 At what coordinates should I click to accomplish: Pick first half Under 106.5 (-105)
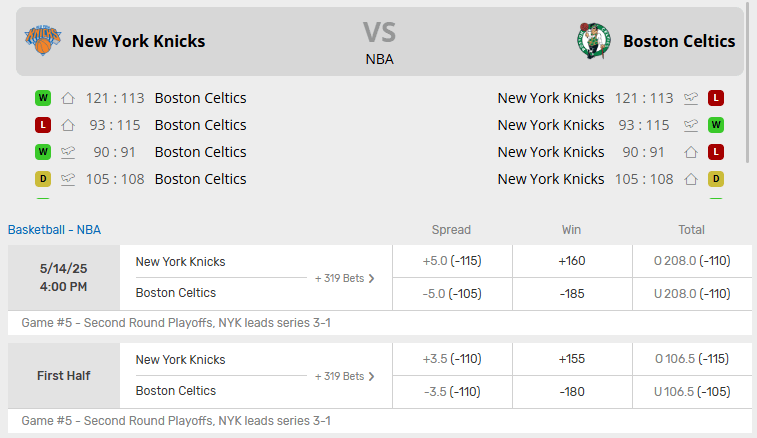click(692, 392)
